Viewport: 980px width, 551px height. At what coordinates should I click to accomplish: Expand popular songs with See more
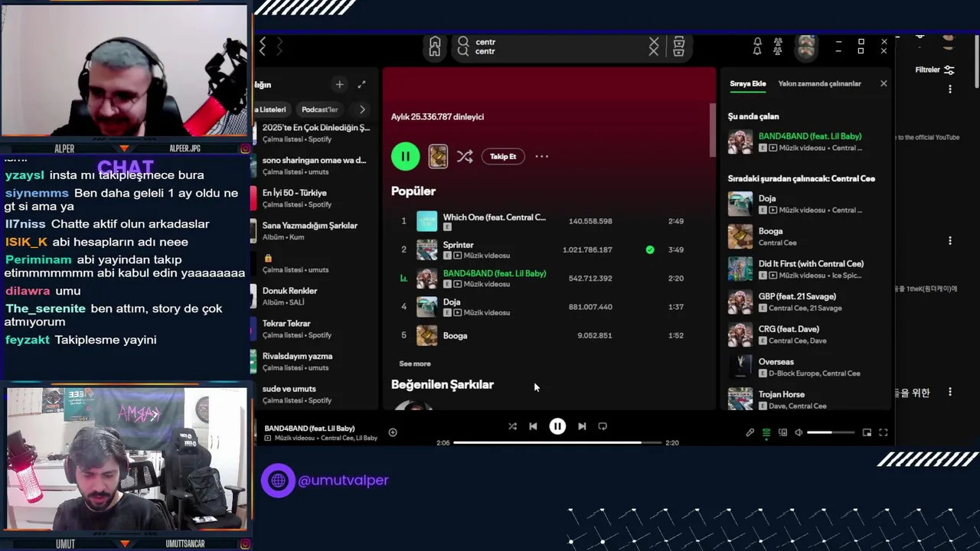[x=415, y=364]
